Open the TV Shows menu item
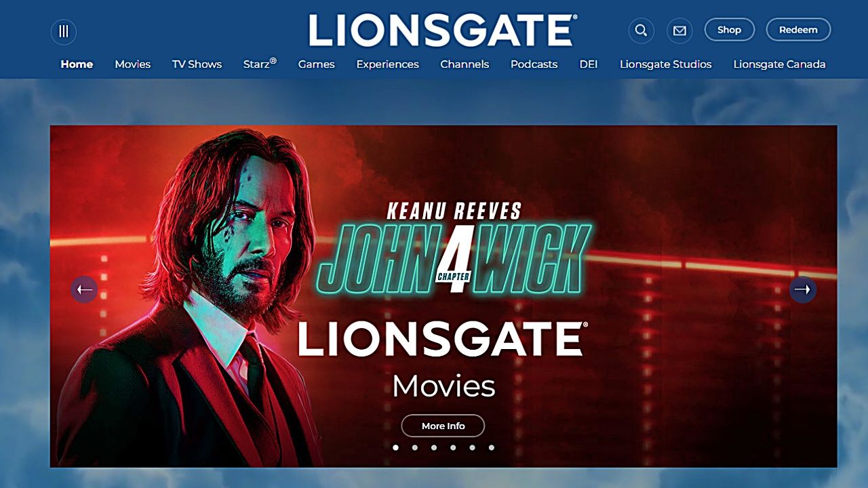 point(197,64)
